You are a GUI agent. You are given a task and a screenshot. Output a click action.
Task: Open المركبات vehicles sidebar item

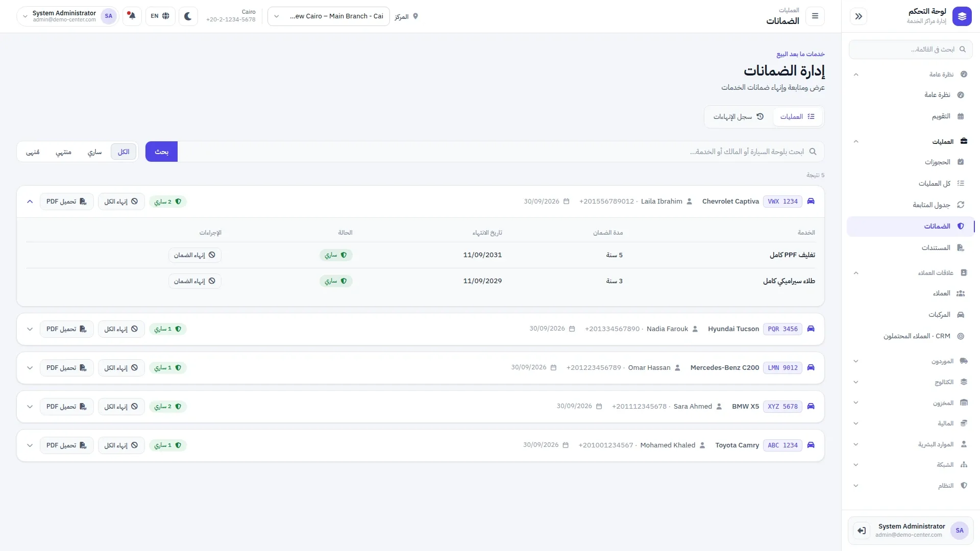[x=911, y=315]
